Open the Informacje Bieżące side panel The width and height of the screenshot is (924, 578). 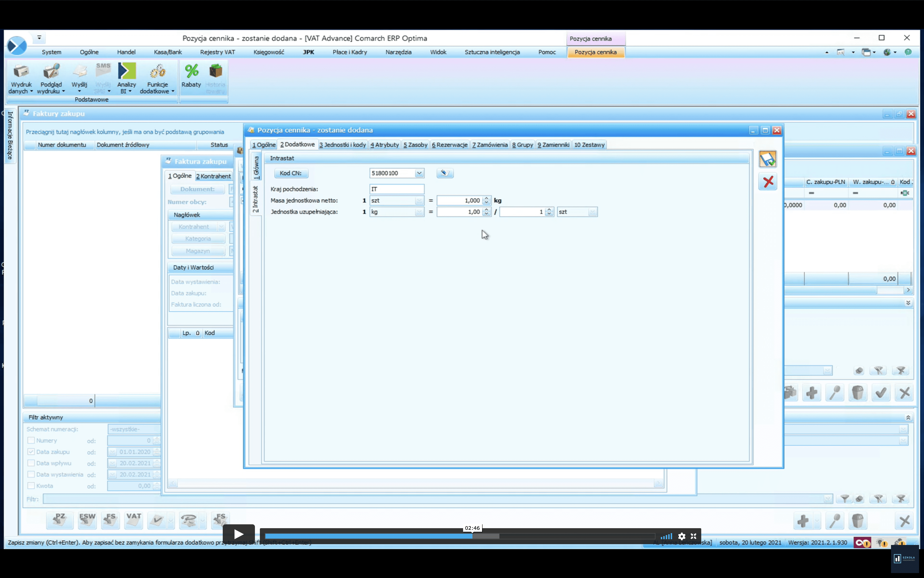point(10,136)
